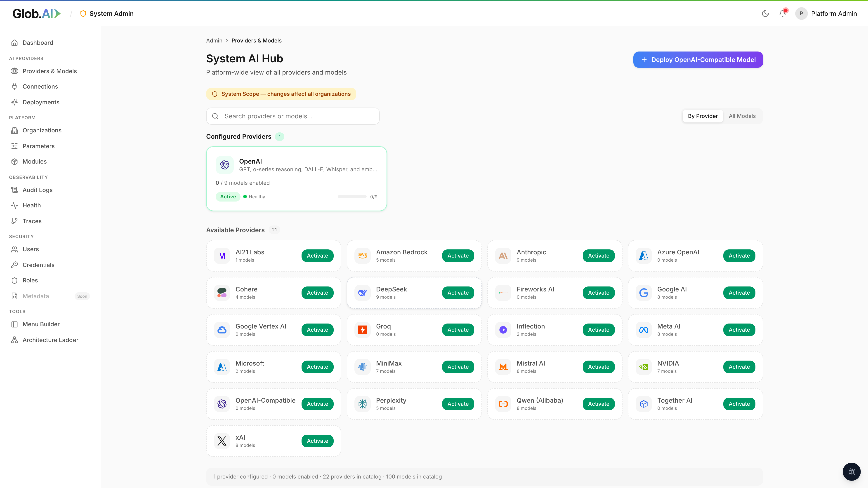The image size is (868, 488).
Task: Open Menu Builder tool
Action: point(51,324)
